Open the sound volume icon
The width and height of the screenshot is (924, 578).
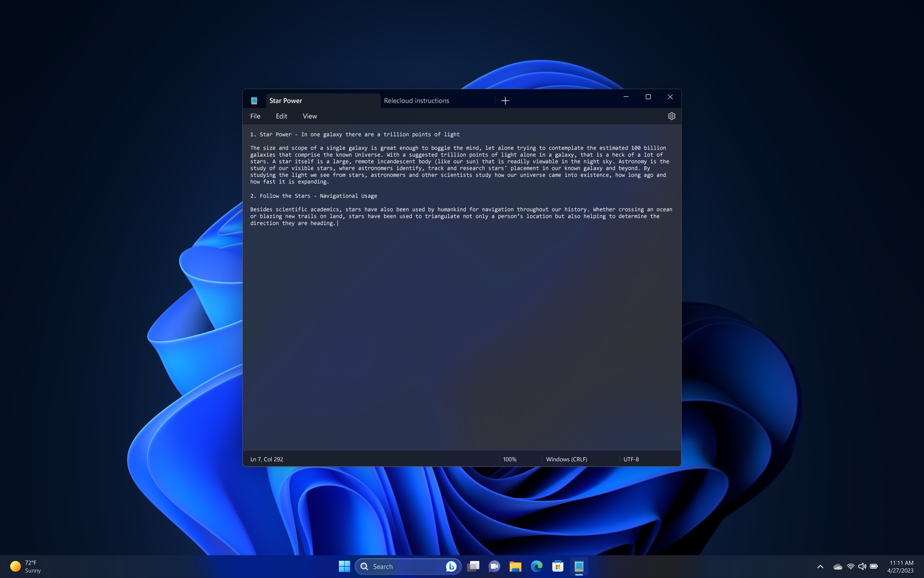pos(862,566)
